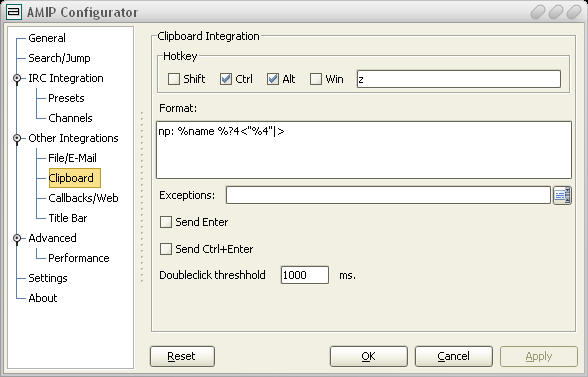Select the Clipboard tree item
The width and height of the screenshot is (588, 377).
click(x=75, y=178)
